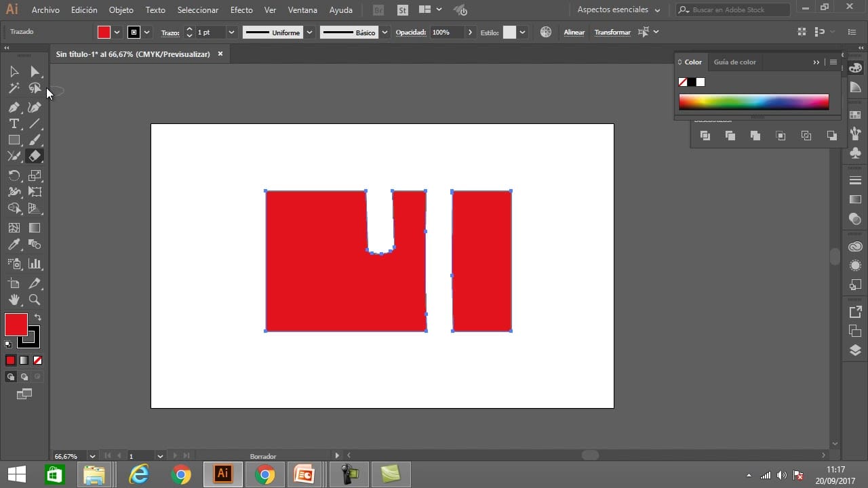Click the Transformar button
Viewport: 868px width, 488px height.
pyautogui.click(x=612, y=33)
